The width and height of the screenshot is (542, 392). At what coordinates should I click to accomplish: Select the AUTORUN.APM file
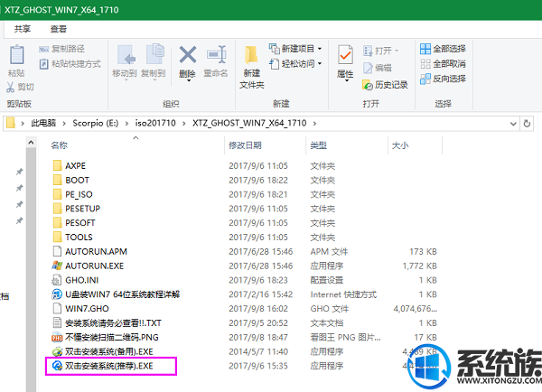[x=89, y=251]
